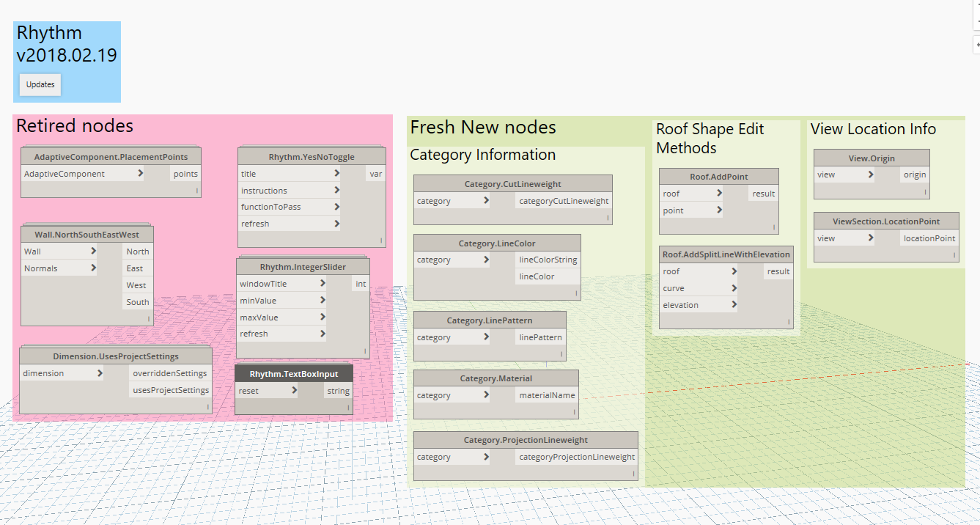Click lacing indicator on Category.LineColor node
This screenshot has height=525, width=980.
(x=576, y=293)
